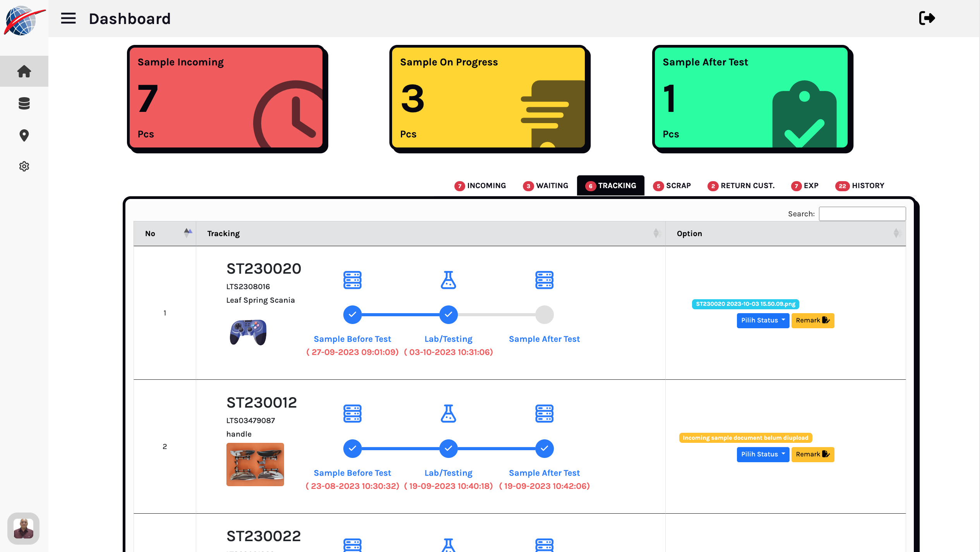
Task: Click ST230020 unfinished Sample After Test step
Action: click(544, 315)
